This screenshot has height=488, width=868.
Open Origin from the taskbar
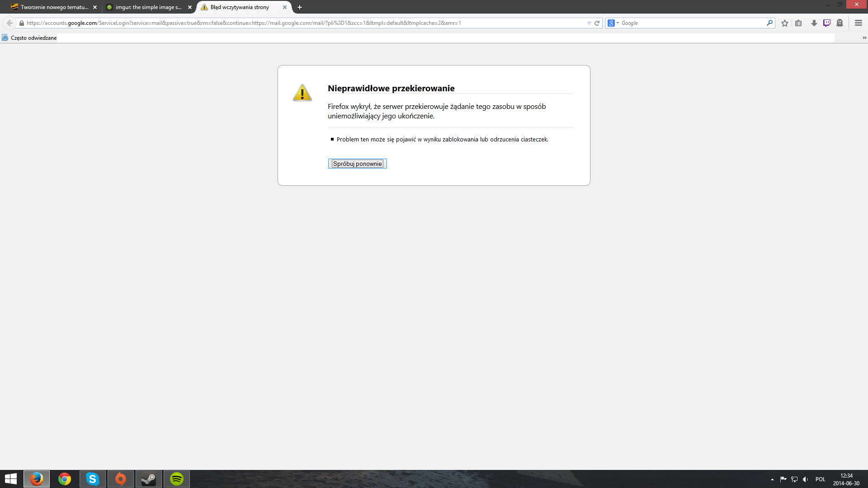pyautogui.click(x=121, y=479)
